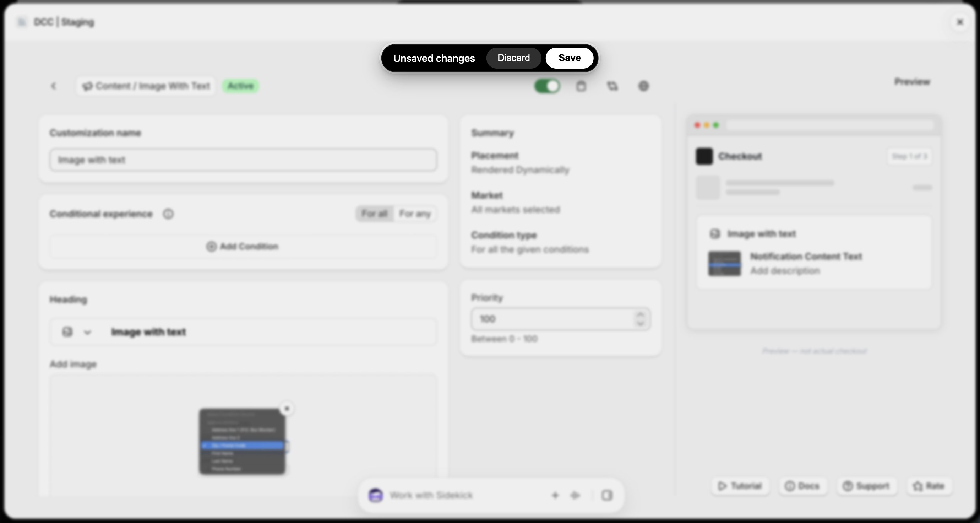
Task: Click the preview Image with text heading icon
Action: [715, 234]
